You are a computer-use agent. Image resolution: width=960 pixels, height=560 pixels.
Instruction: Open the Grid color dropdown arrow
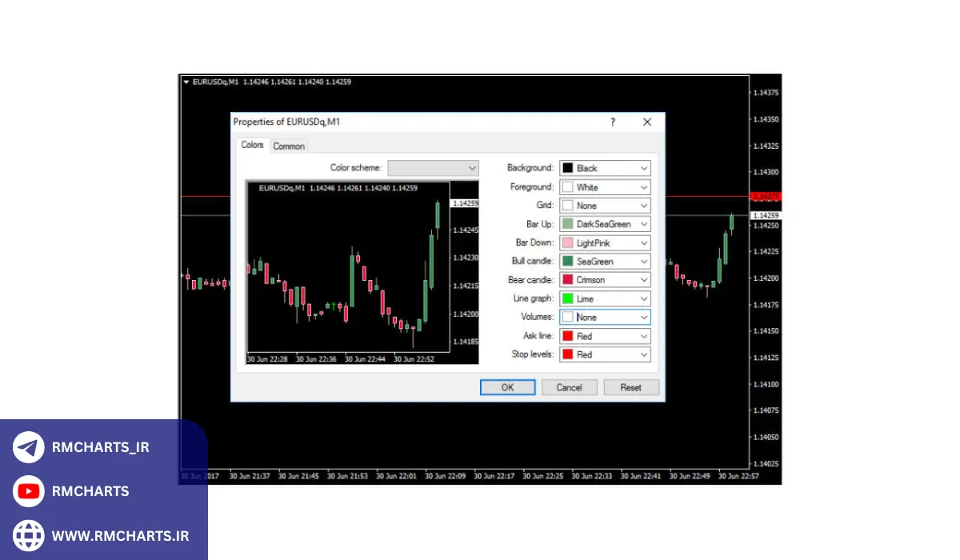(x=644, y=206)
